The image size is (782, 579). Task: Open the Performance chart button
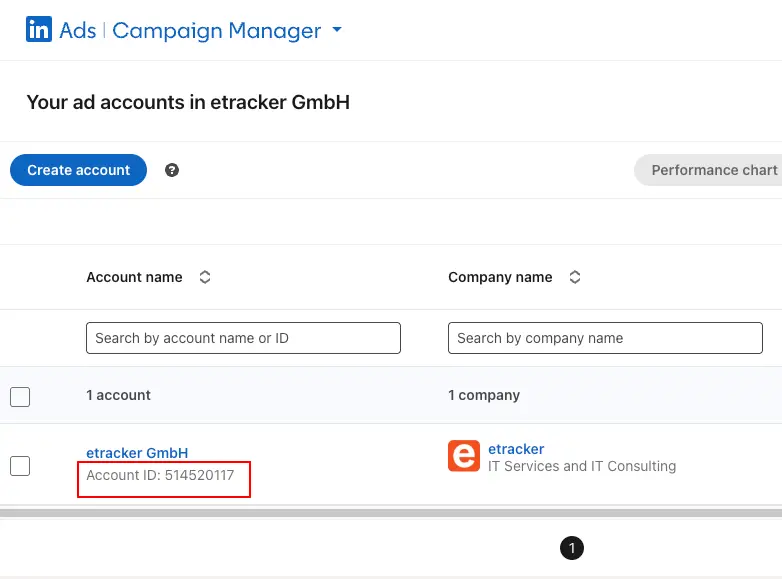click(x=713, y=170)
